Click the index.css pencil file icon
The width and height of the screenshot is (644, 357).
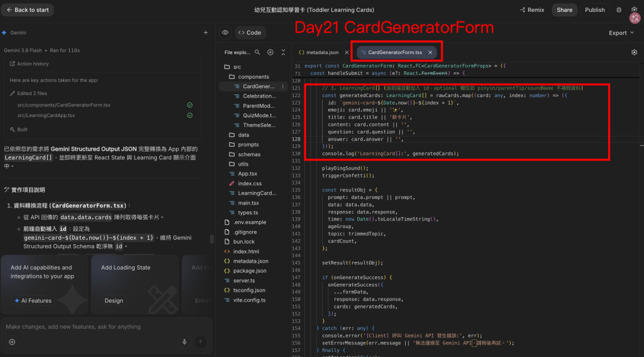232,183
